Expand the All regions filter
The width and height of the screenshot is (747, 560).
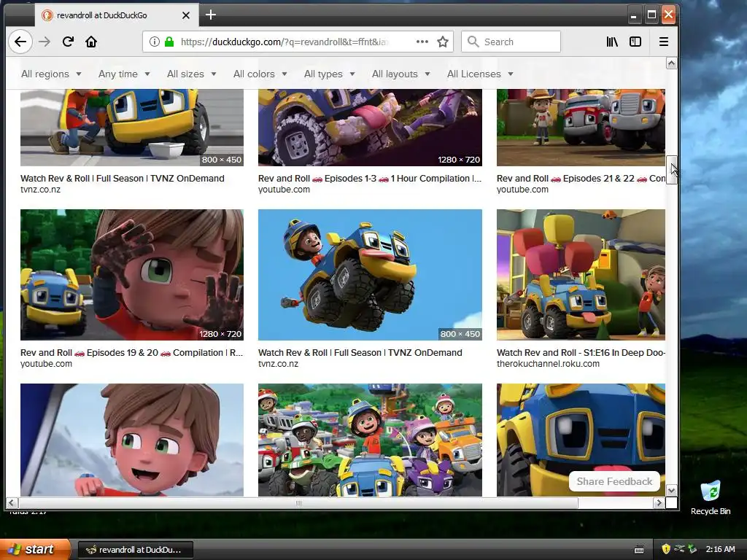point(51,74)
